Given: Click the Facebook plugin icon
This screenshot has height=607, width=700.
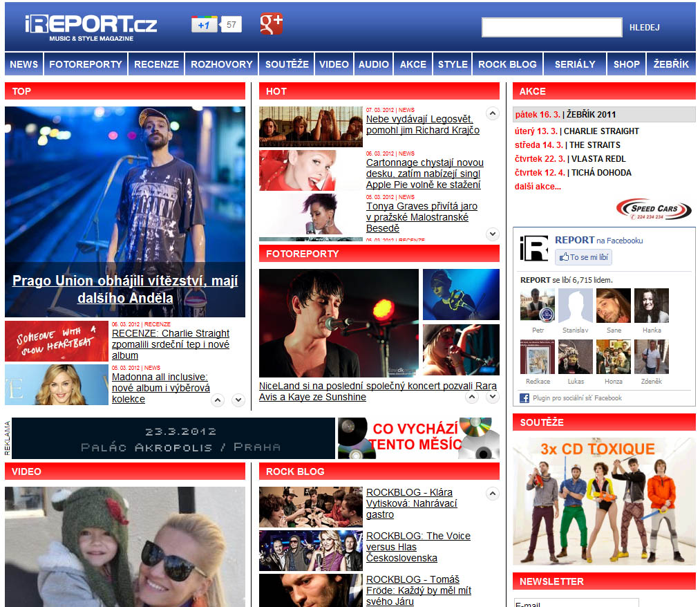Looking at the screenshot, I should click(x=524, y=398).
